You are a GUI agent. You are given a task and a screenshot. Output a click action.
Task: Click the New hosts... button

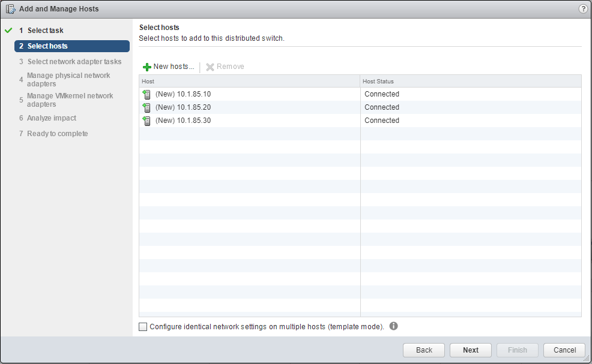(168, 67)
